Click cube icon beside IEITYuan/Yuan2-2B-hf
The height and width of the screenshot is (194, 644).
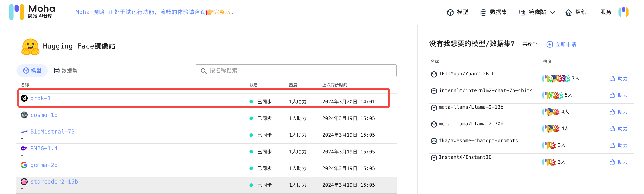point(434,74)
